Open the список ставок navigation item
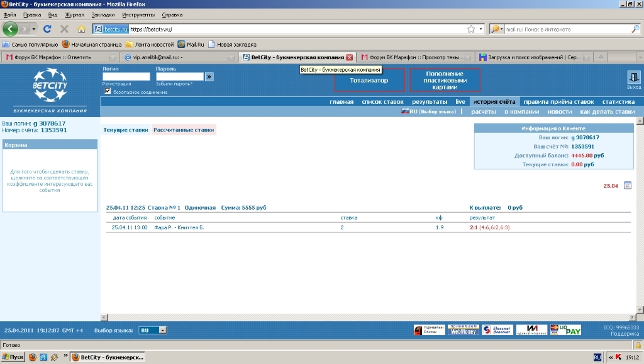This screenshot has height=364, width=644. (x=382, y=101)
